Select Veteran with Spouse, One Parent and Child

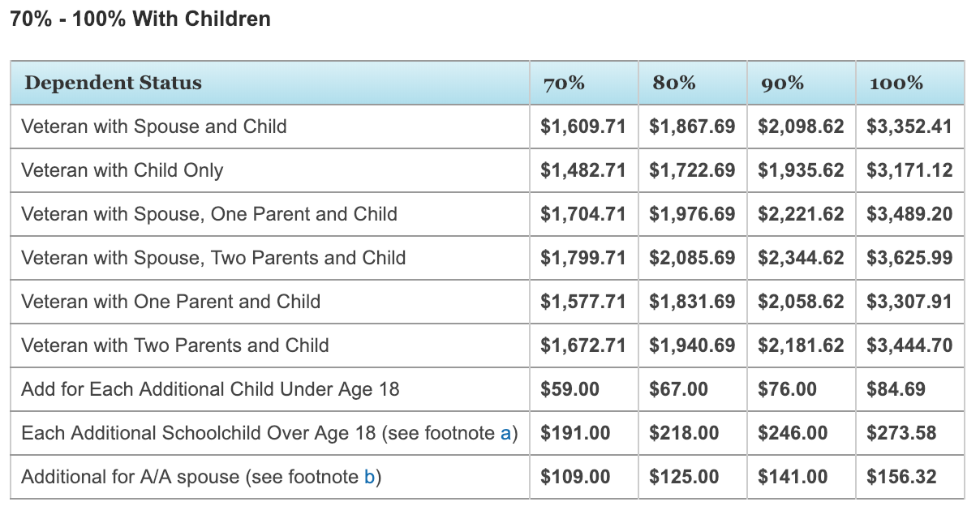[209, 214]
